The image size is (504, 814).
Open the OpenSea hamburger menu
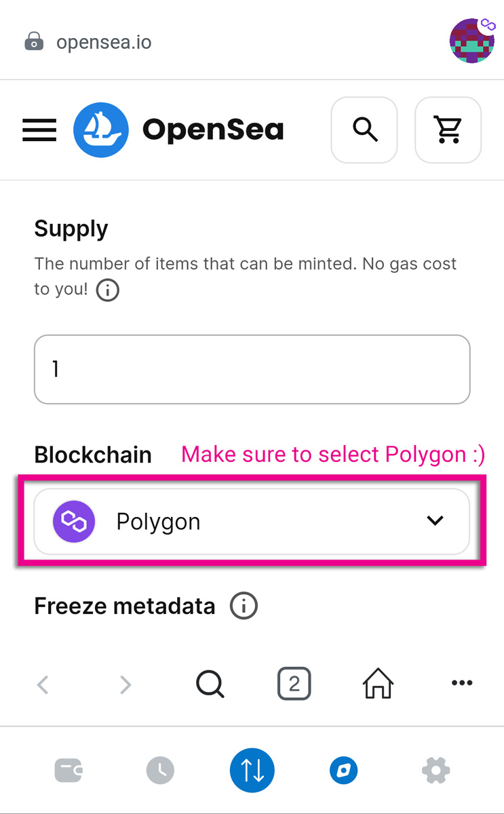coord(39,130)
